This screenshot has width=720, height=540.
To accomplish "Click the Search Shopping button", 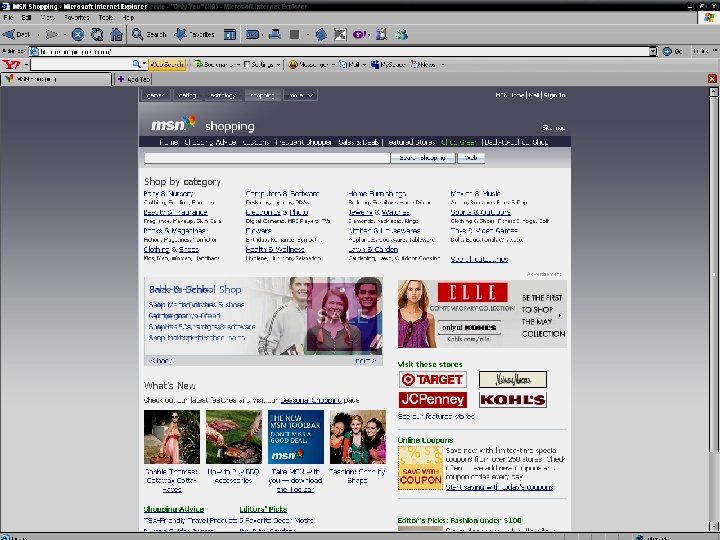I will pos(422,158).
